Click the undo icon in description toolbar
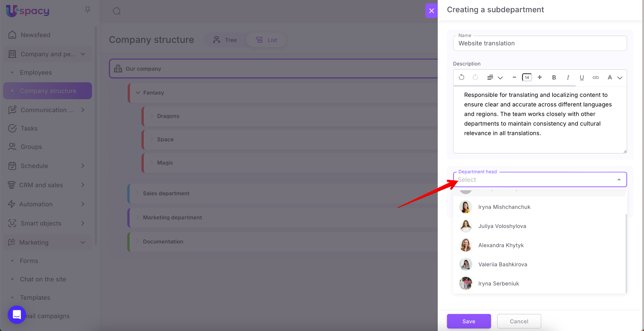 coord(461,77)
